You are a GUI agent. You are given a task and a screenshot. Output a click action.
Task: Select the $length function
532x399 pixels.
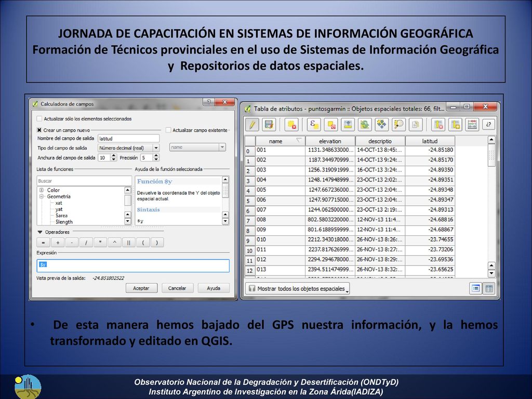[x=64, y=222]
